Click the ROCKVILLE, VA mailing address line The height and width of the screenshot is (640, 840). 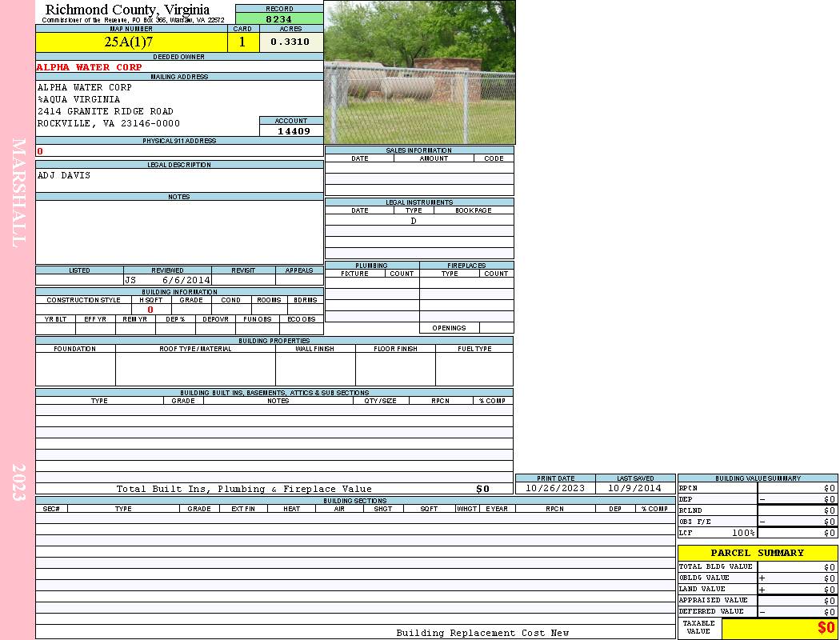pos(109,124)
